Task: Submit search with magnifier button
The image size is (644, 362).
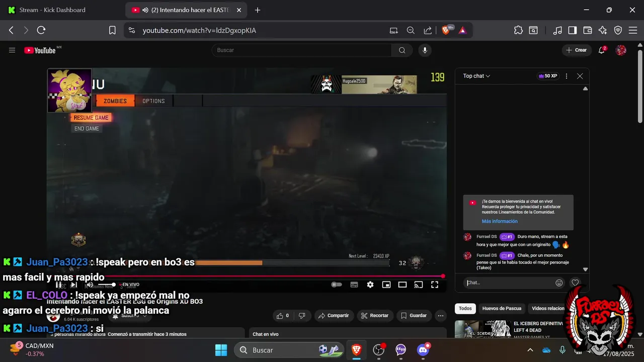Action: 402,50
